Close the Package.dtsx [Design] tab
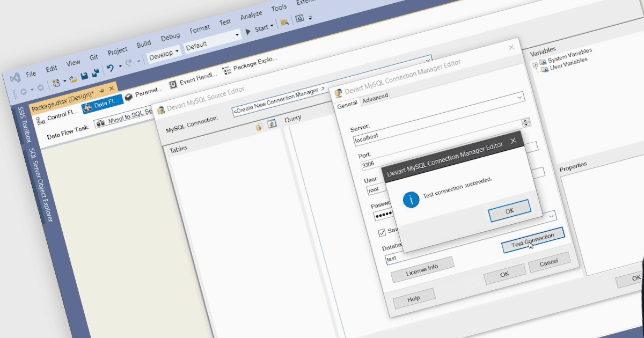This screenshot has width=644, height=338. tap(112, 89)
